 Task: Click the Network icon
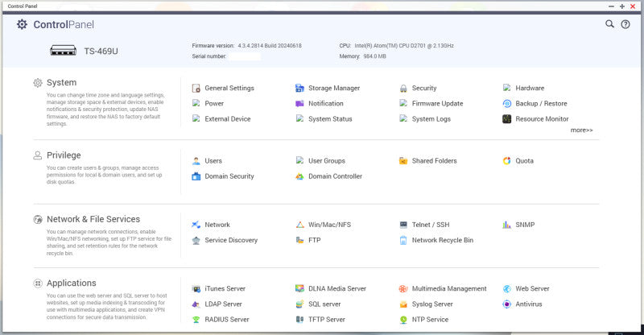(x=196, y=225)
